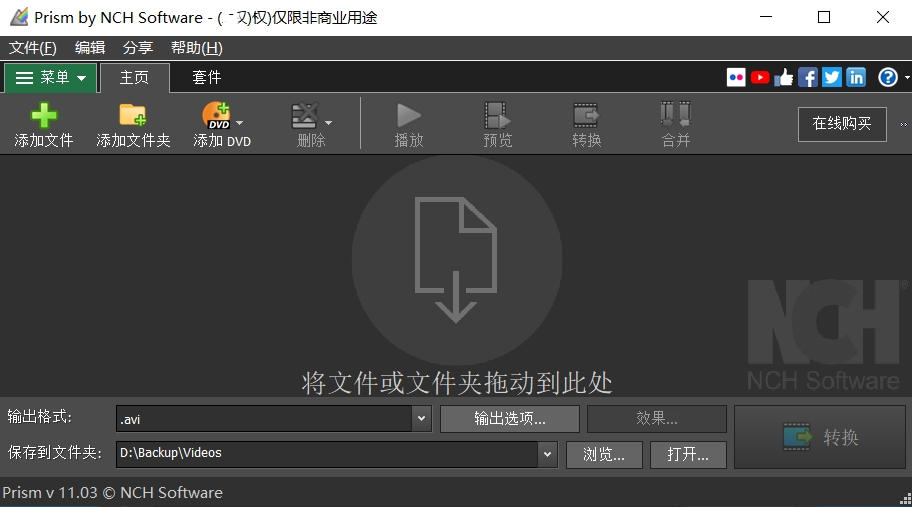Click the Convert icon in the toolbar
The image size is (912, 507).
point(586,115)
